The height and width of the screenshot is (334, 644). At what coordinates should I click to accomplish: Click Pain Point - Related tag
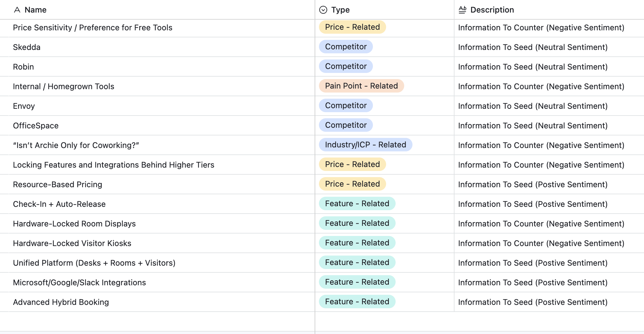point(361,86)
